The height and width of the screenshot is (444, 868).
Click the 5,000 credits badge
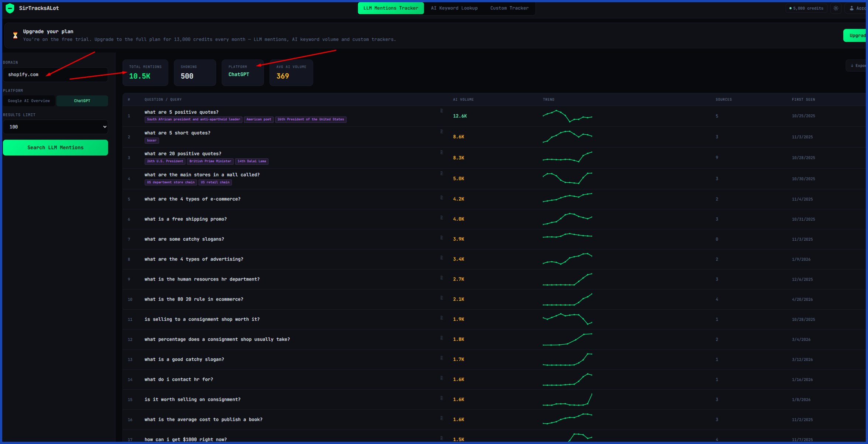[x=806, y=8]
